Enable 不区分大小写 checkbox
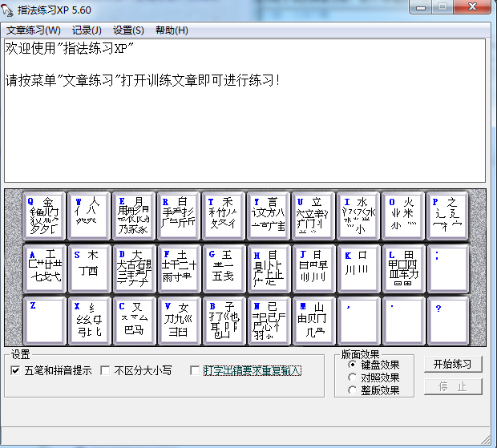Image resolution: width=497 pixels, height=448 pixels. pyautogui.click(x=106, y=370)
